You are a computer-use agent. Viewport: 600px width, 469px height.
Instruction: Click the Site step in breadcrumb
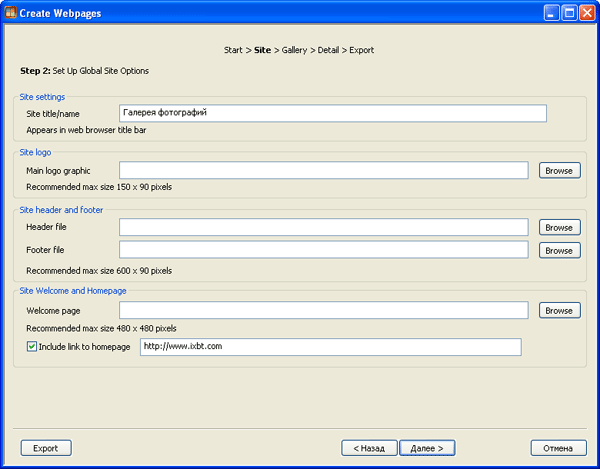(x=262, y=50)
